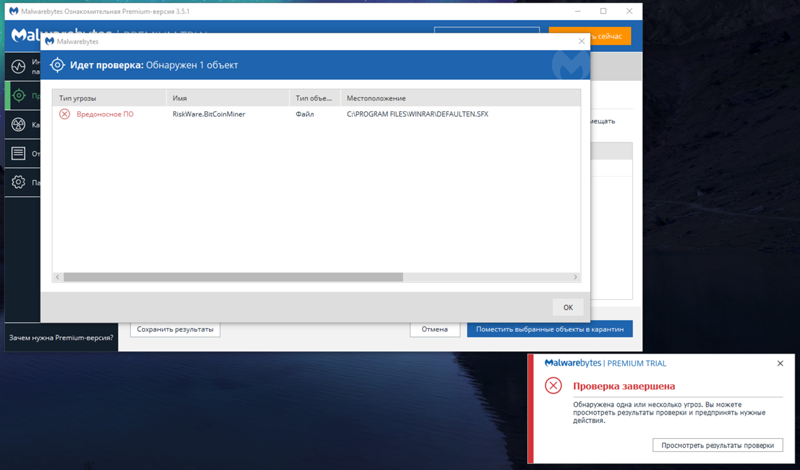Close the Malwarebytes notification popup
Image resolution: width=800 pixels, height=470 pixels.
coord(780,363)
